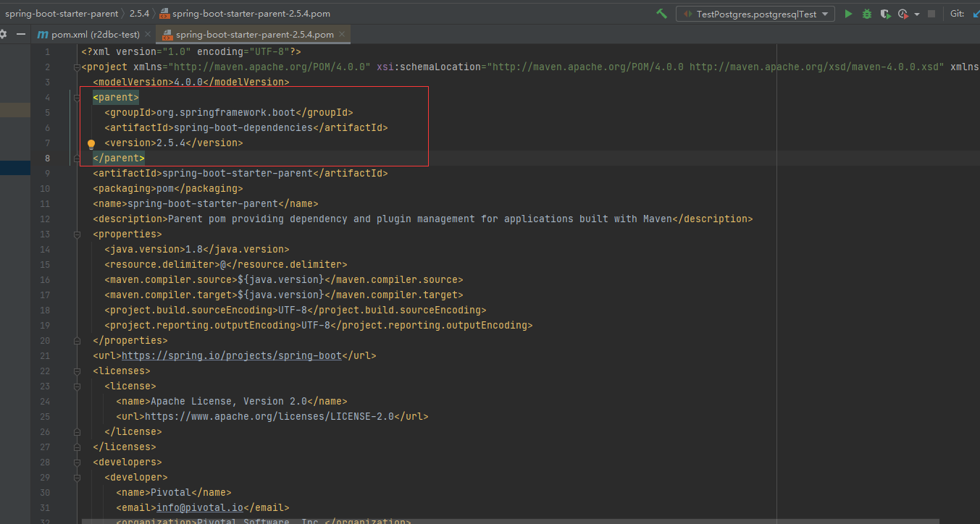Run TestPostgres.postgresqlTest with the green play icon

point(848,14)
